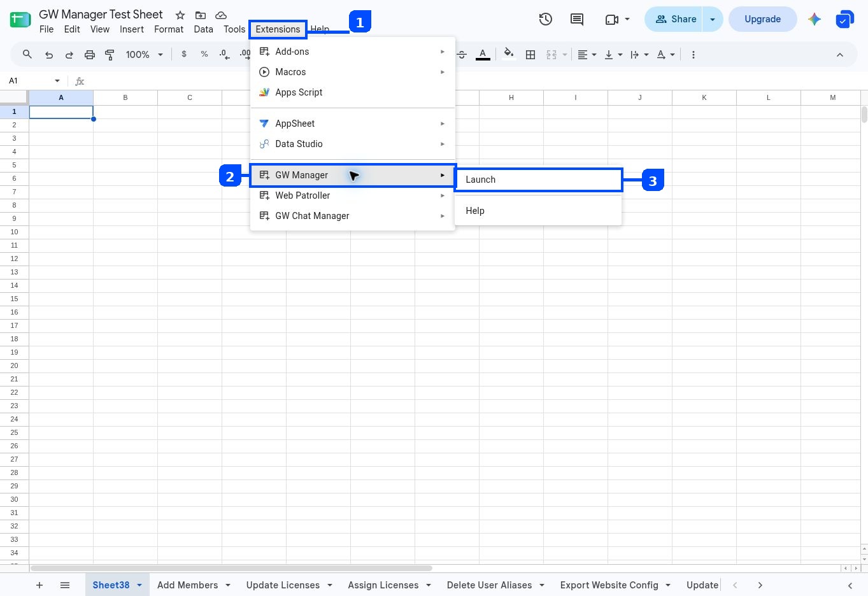Image resolution: width=868 pixels, height=596 pixels.
Task: Choose Apps Script from Extensions menu
Action: (x=353, y=92)
